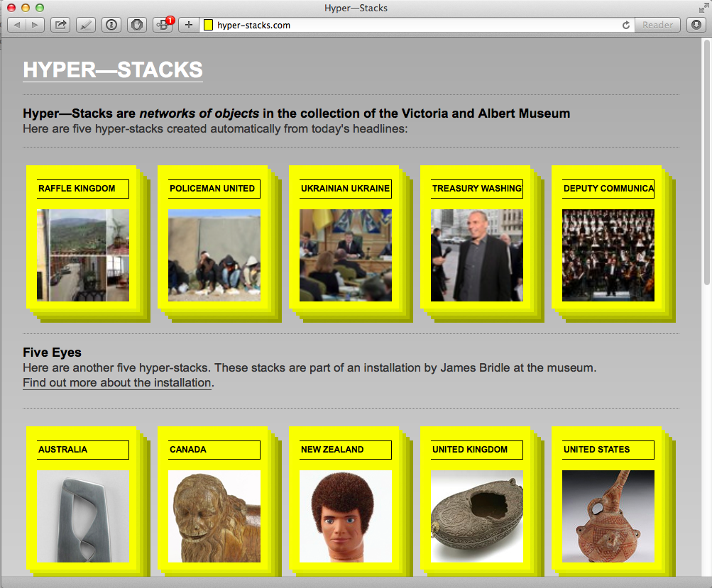Open the Share menu in toolbar
712x588 pixels.
[x=60, y=25]
